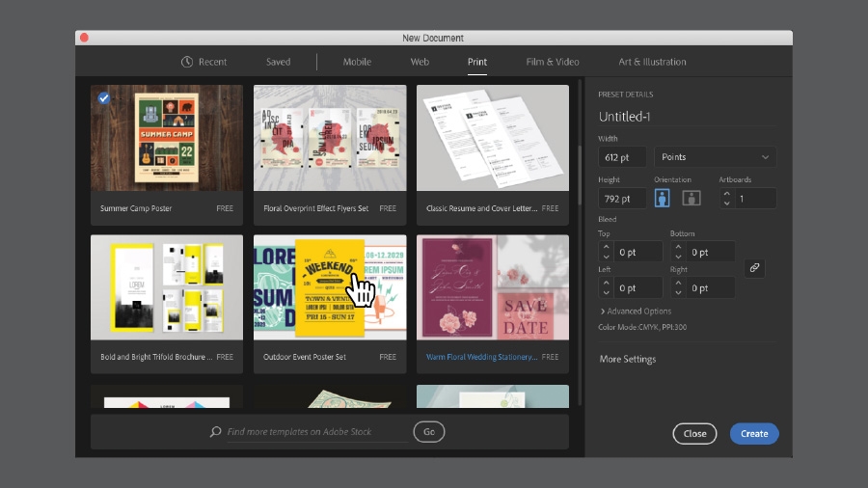Toggle Summer Camp Poster selection checkmark
This screenshot has width=868, height=488.
coord(103,98)
